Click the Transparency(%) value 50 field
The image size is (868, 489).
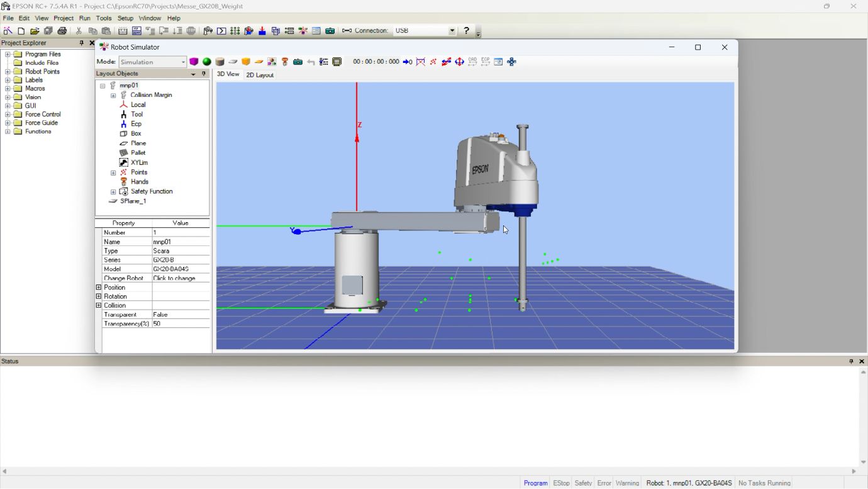[181, 323]
